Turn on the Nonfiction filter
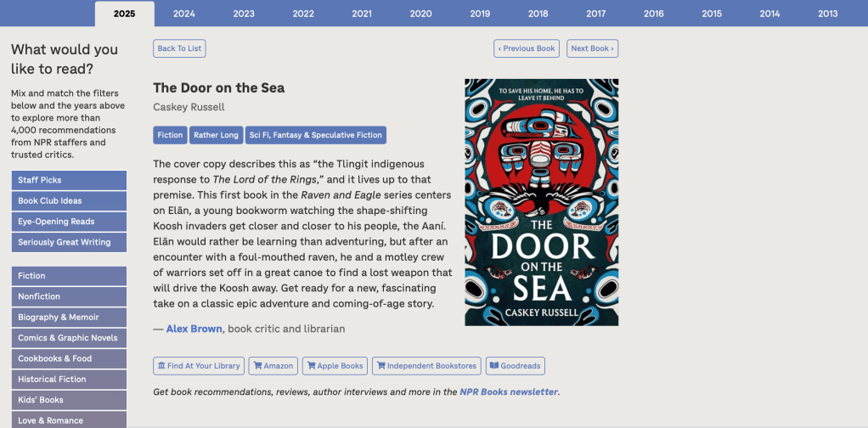This screenshot has width=868, height=428. 69,296
